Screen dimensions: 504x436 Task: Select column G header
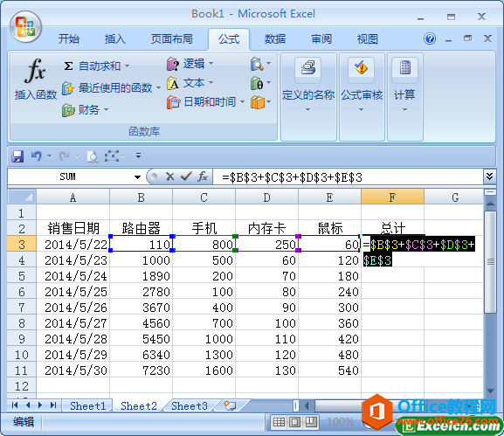click(x=455, y=197)
